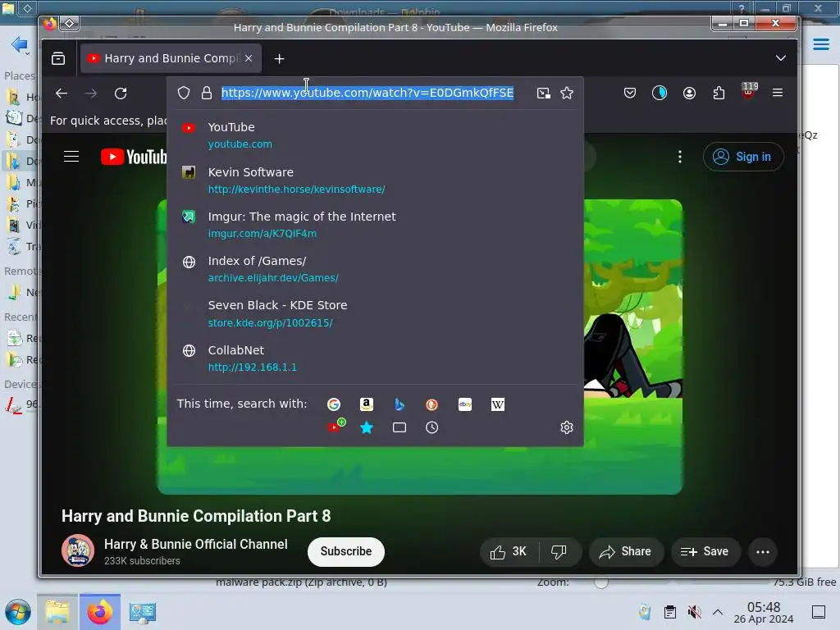Open the uBlock icon showing 119
This screenshot has height=630, width=840.
(x=749, y=91)
